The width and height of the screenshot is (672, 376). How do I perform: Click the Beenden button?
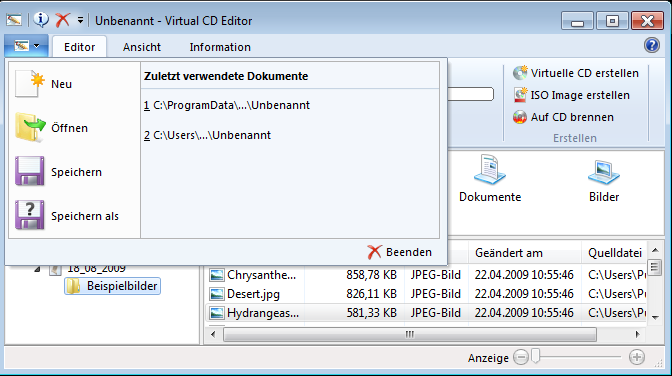coord(399,252)
